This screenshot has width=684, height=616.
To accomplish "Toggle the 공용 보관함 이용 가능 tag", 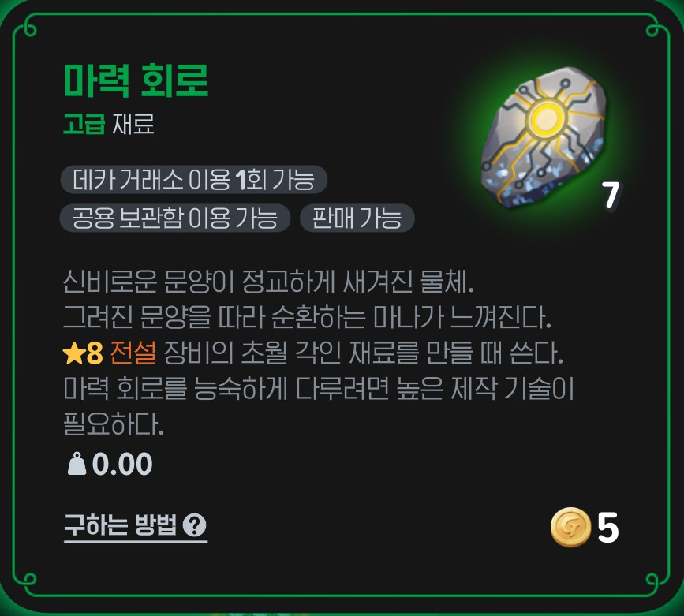I will 175,220.
